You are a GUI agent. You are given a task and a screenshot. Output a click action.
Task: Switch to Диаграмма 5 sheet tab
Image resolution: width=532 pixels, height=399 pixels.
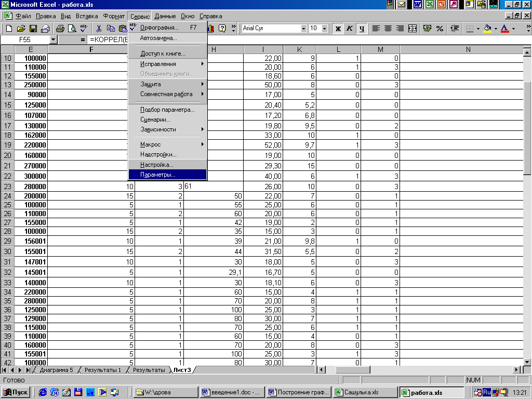[x=56, y=370]
